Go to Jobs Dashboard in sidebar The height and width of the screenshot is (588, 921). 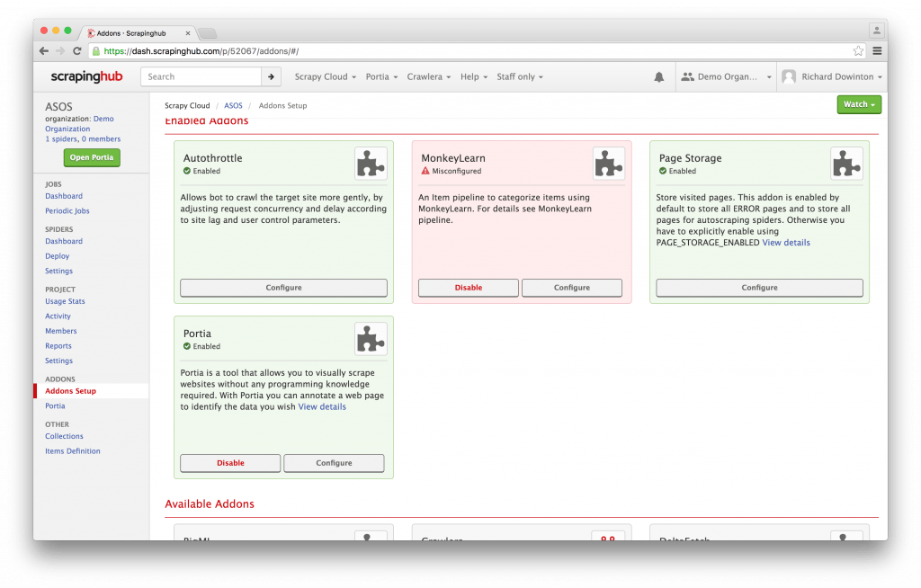pyautogui.click(x=64, y=196)
